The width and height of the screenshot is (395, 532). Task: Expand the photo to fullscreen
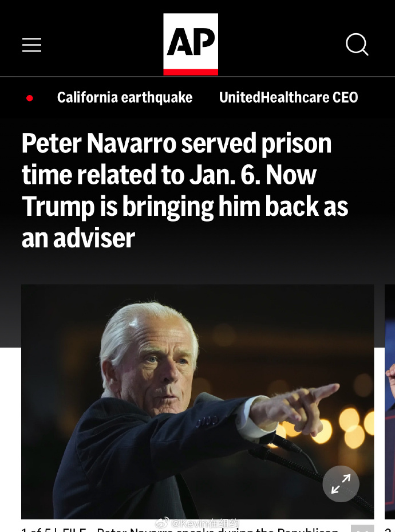coord(341,484)
